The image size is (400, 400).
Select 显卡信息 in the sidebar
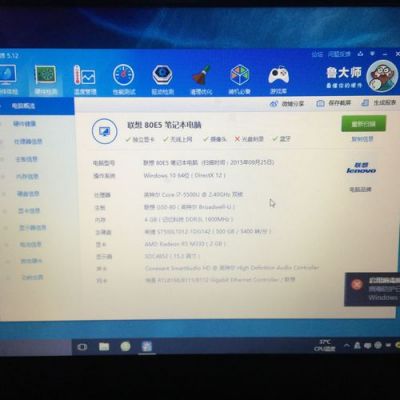point(29,211)
